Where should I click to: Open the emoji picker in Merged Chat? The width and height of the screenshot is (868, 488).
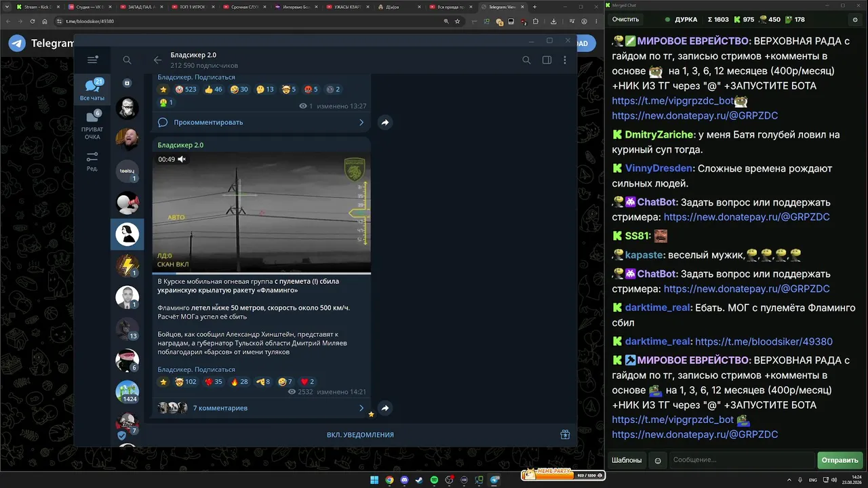[x=657, y=460]
